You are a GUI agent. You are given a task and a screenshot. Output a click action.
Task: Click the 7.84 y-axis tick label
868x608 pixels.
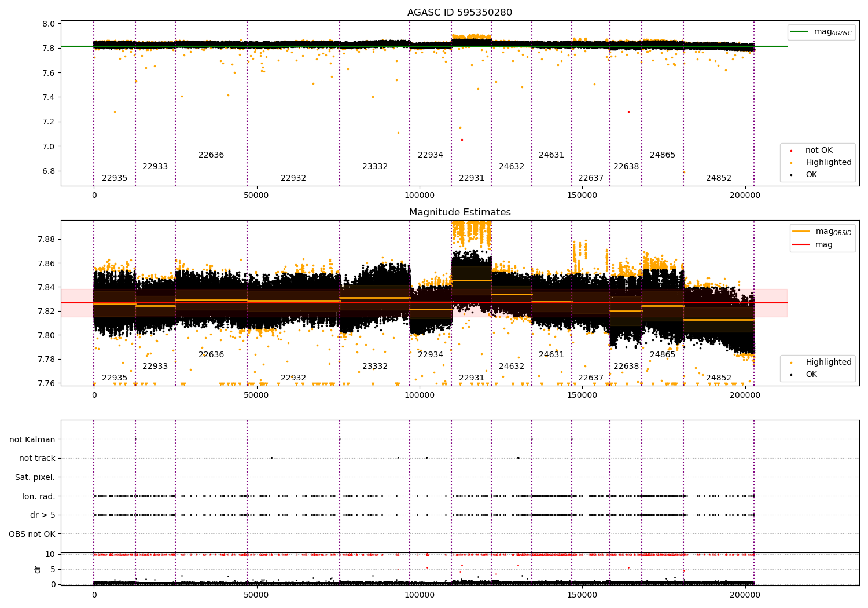pos(46,287)
